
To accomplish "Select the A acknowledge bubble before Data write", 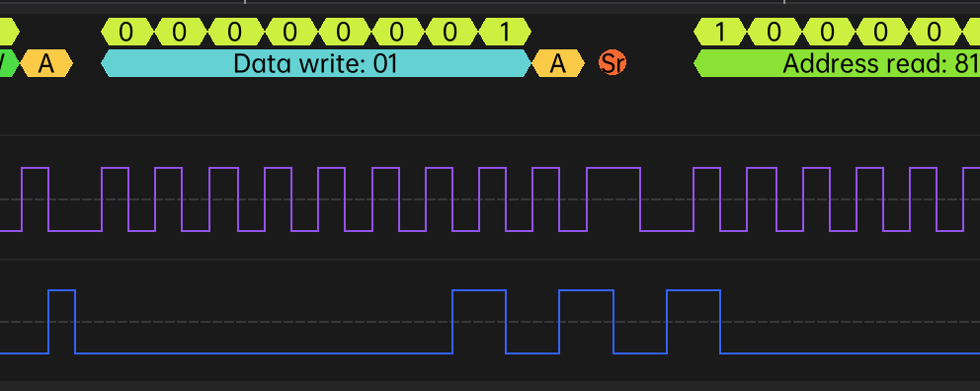I will [46, 63].
